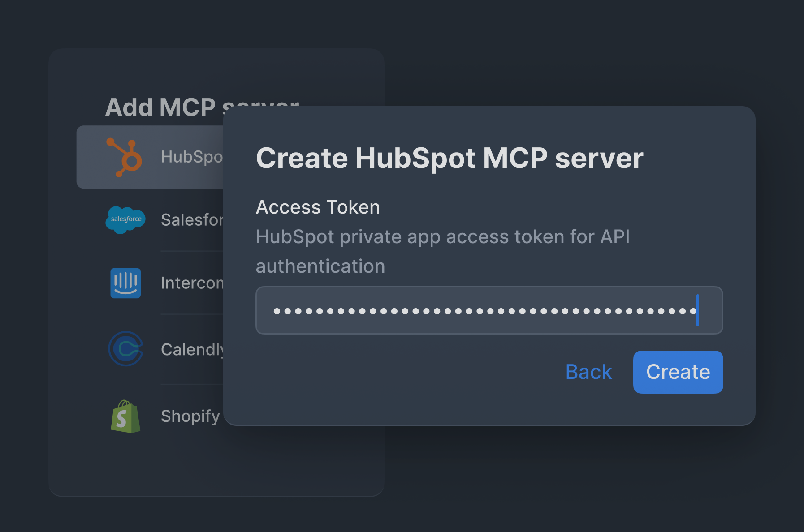Click the Intercom logo icon

pos(125,283)
